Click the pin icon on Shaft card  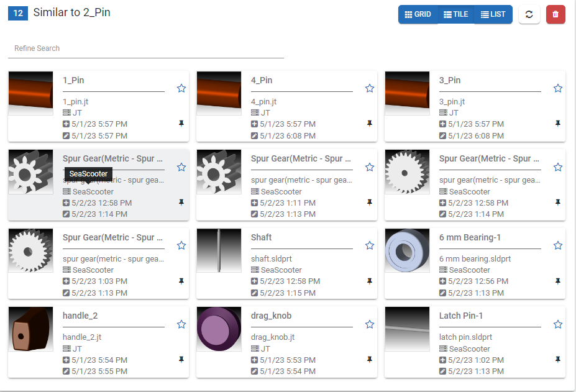369,281
